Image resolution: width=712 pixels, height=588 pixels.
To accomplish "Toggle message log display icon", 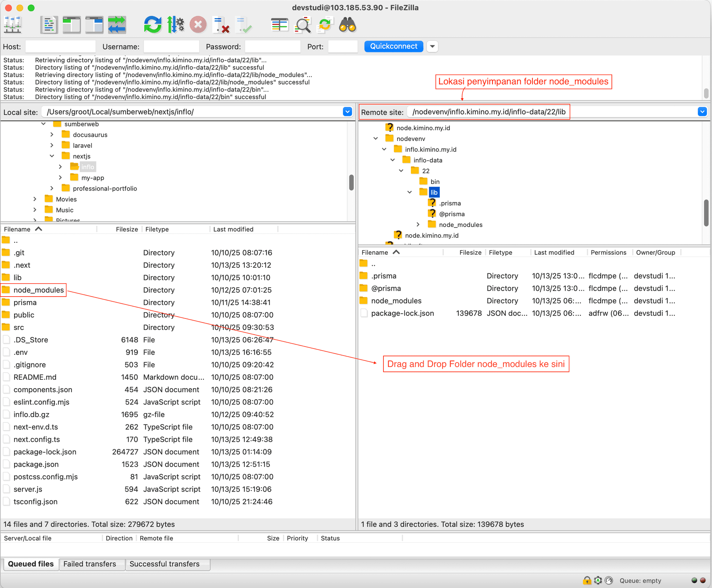I will 49,25.
